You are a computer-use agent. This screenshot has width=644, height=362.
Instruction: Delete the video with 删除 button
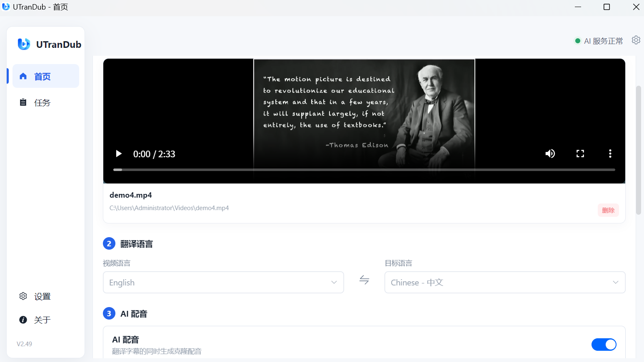pyautogui.click(x=608, y=210)
